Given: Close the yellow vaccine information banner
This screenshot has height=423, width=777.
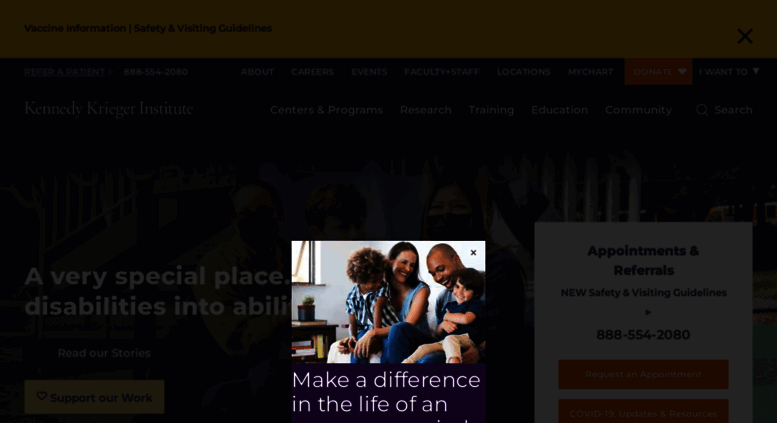Looking at the screenshot, I should (x=745, y=36).
